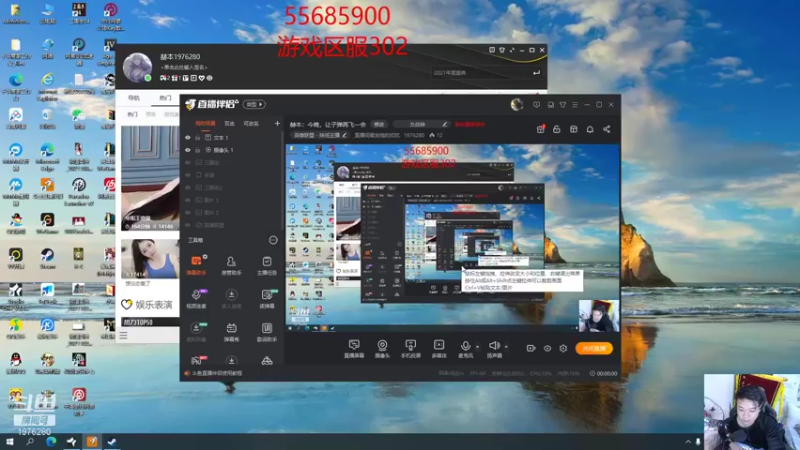Click the message icon in streaming app title bar
This screenshot has width=800, height=450.
pyautogui.click(x=536, y=105)
